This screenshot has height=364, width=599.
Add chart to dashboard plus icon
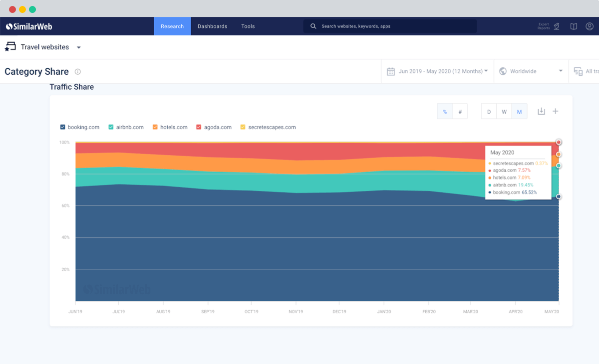(x=555, y=111)
